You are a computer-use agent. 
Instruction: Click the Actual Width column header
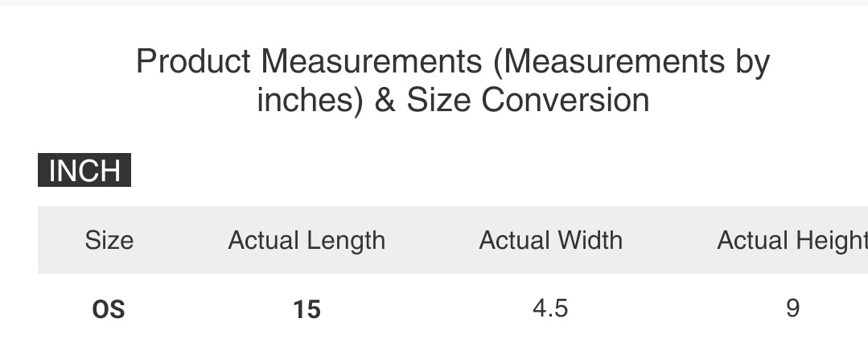(x=550, y=240)
